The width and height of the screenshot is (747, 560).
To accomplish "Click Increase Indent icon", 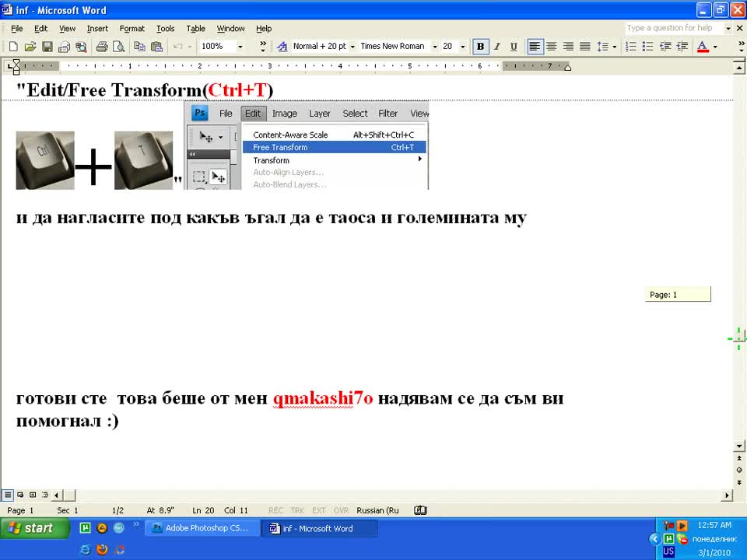I will point(682,47).
